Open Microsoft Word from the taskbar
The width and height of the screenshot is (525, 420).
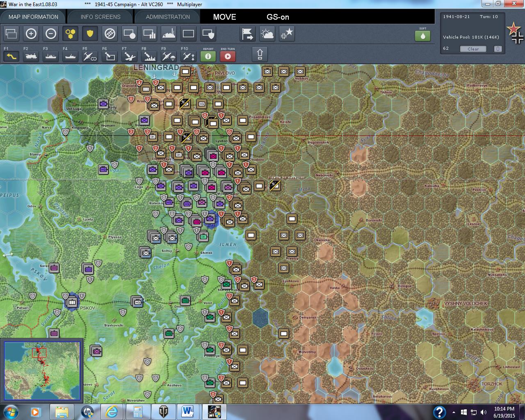[x=187, y=412]
